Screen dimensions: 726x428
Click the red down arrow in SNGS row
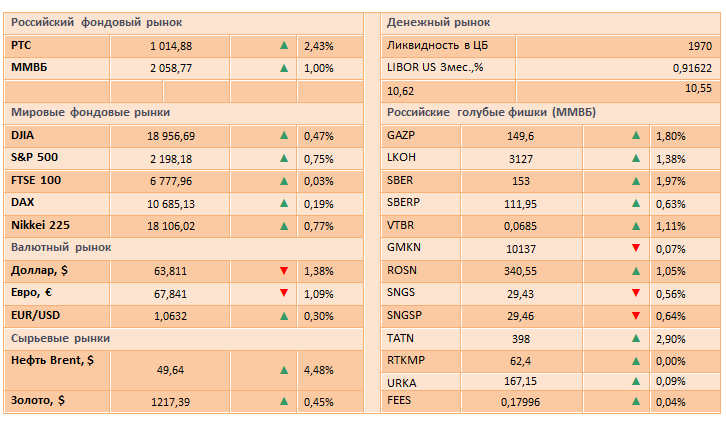[x=636, y=293]
